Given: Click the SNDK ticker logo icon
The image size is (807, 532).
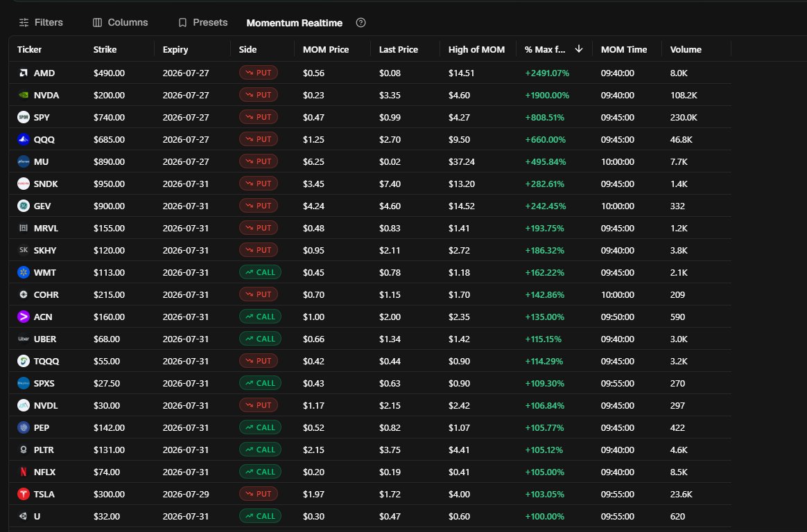Looking at the screenshot, I should click(23, 184).
